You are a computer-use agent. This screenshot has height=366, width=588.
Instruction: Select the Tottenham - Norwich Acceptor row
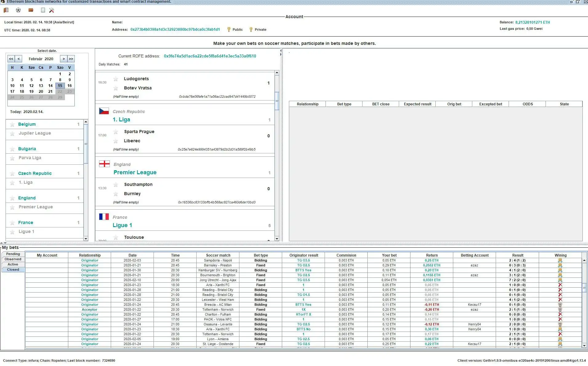click(x=303, y=309)
